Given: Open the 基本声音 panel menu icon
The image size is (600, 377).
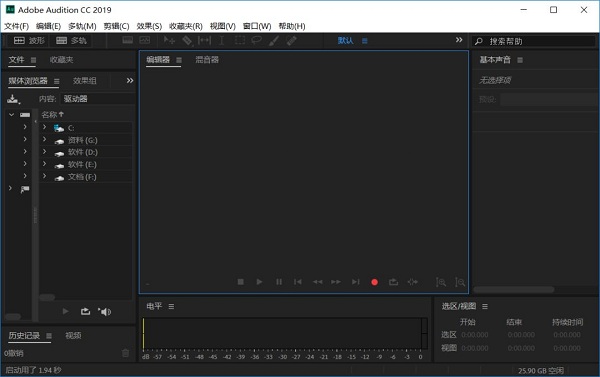Looking at the screenshot, I should pos(520,60).
